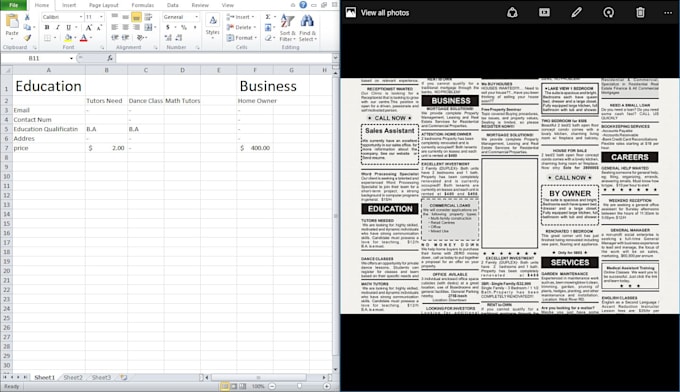Image resolution: width=680 pixels, height=392 pixels.
Task: Switch to Sheet2 tab
Action: tap(73, 378)
